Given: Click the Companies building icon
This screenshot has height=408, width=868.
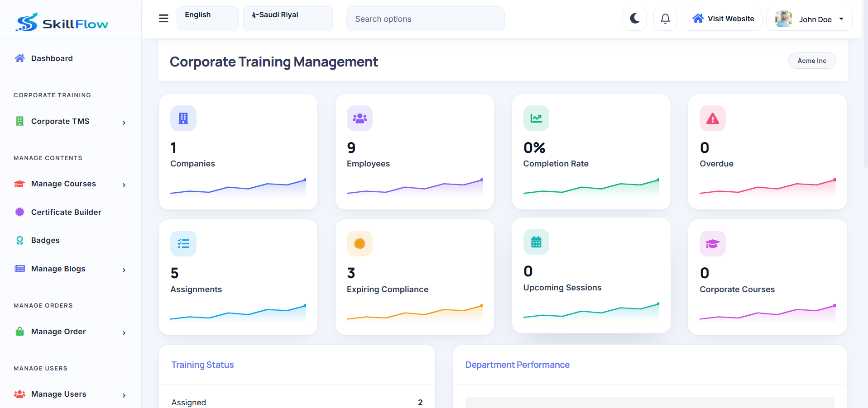Looking at the screenshot, I should click(x=183, y=118).
